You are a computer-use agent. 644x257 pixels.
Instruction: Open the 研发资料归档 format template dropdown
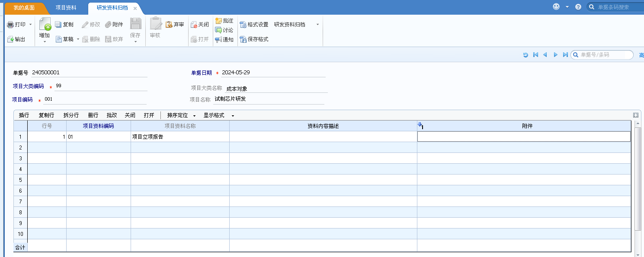[x=317, y=25]
